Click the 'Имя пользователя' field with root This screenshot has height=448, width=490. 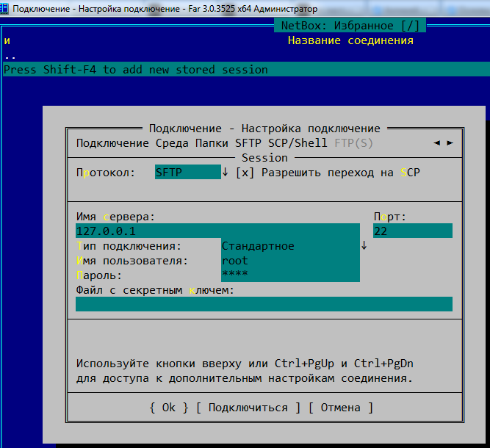pos(290,261)
